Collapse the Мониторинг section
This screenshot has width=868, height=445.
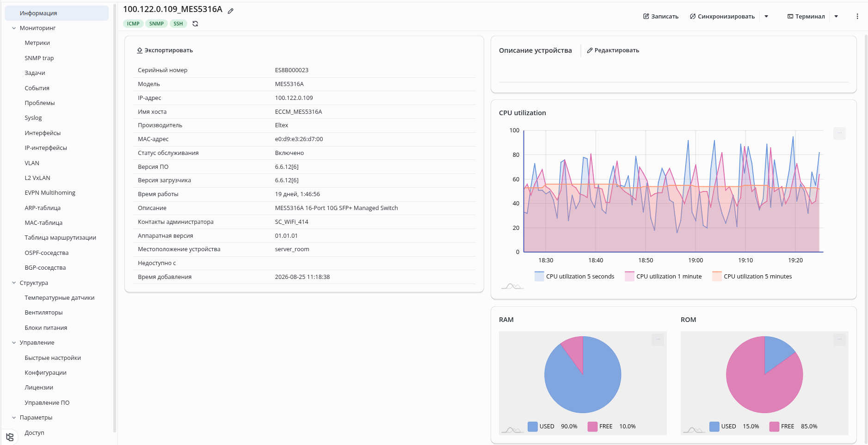click(14, 28)
